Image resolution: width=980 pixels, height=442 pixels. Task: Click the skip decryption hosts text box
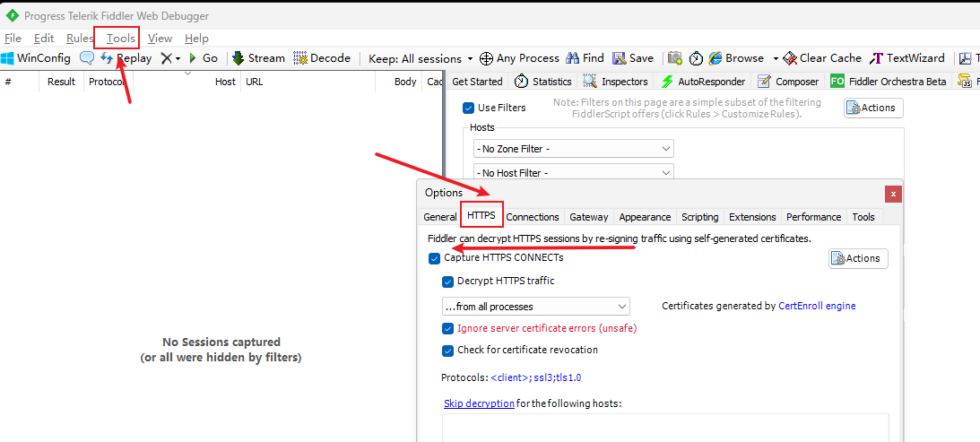pos(665,428)
